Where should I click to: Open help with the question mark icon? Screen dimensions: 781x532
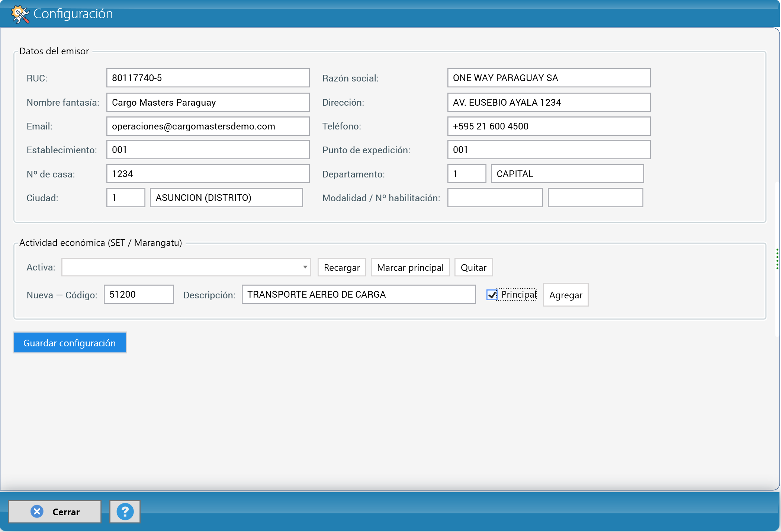[x=125, y=512]
